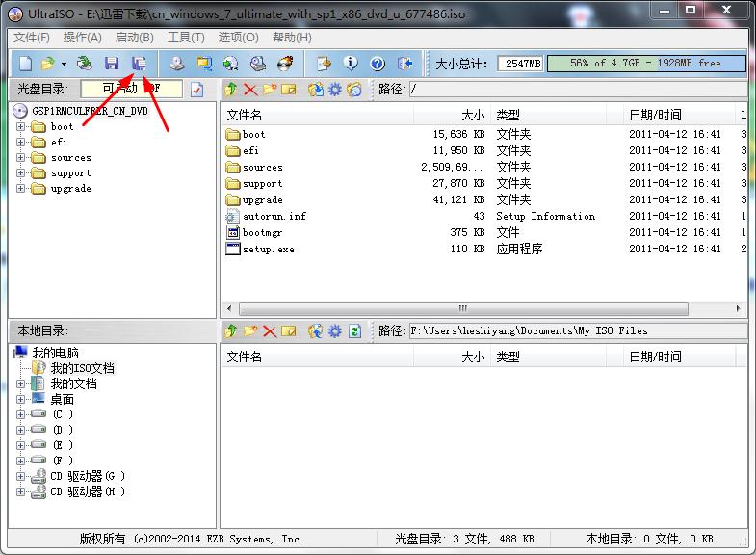Expand 桌面 node in local tree
Screen dimensions: 756x555
tap(20, 399)
